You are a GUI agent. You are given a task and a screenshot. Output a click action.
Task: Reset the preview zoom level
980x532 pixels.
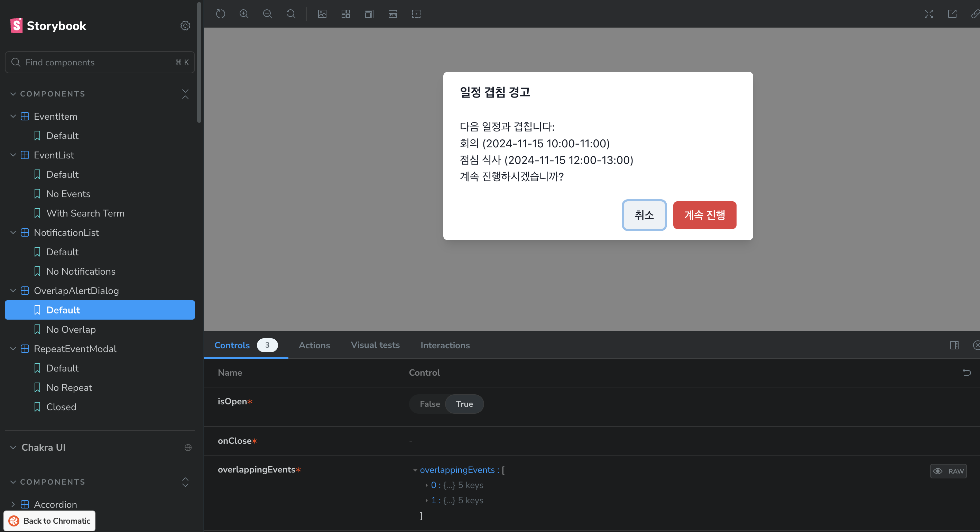click(291, 14)
